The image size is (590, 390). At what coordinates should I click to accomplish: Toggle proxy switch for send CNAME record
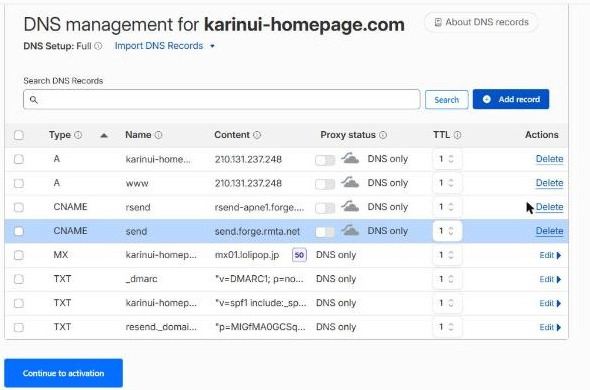pos(325,232)
